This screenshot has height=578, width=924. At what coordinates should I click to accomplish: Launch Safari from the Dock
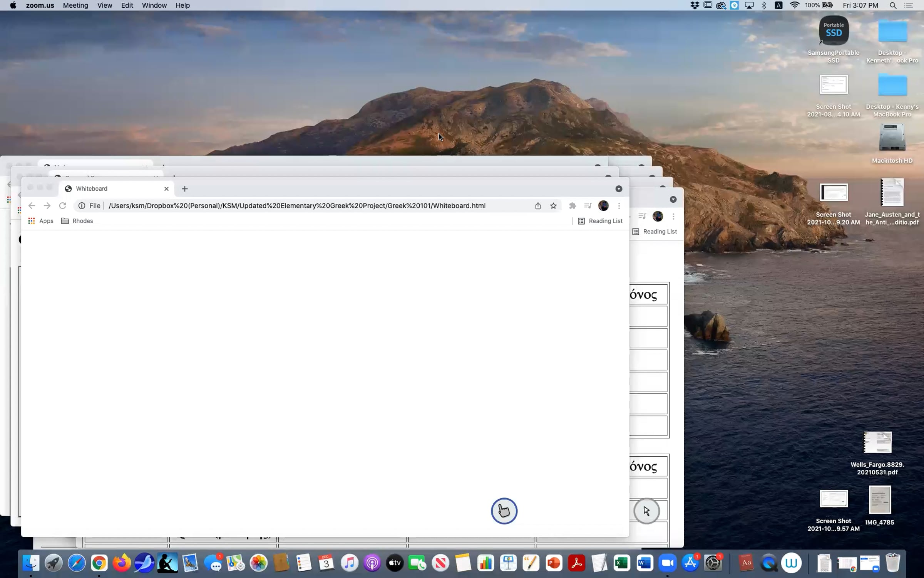pos(77,563)
